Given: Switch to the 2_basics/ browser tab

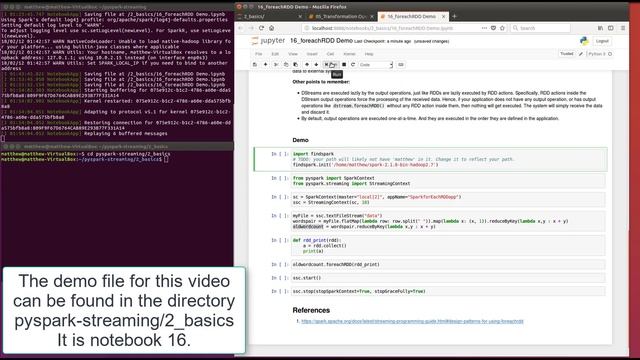Looking at the screenshot, I should coord(270,16).
